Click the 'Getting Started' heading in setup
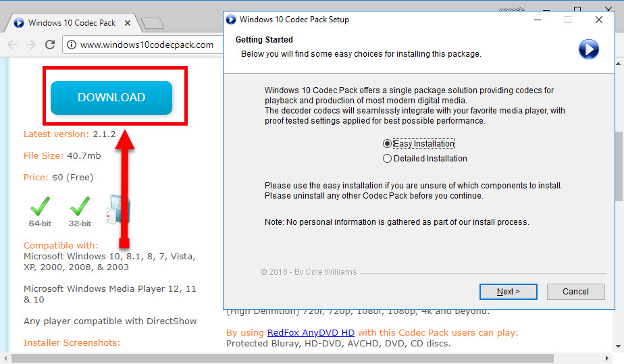The height and width of the screenshot is (364, 624). tap(264, 40)
